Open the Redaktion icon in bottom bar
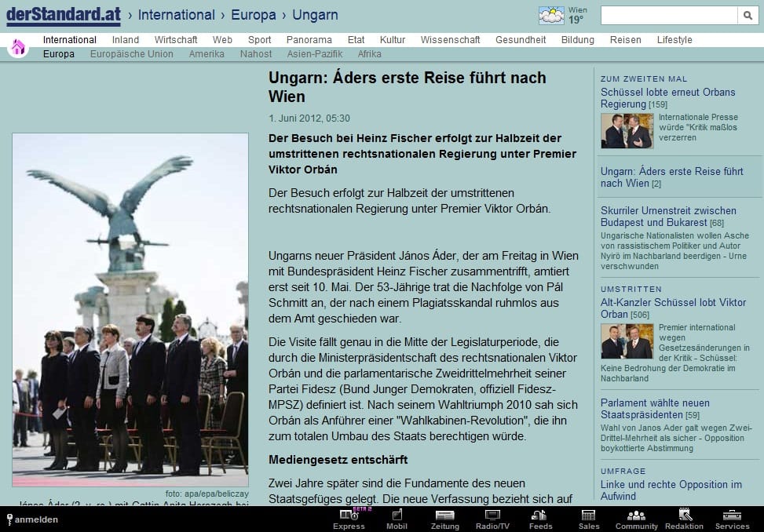Image resolution: width=764 pixels, height=532 pixels. (x=684, y=519)
